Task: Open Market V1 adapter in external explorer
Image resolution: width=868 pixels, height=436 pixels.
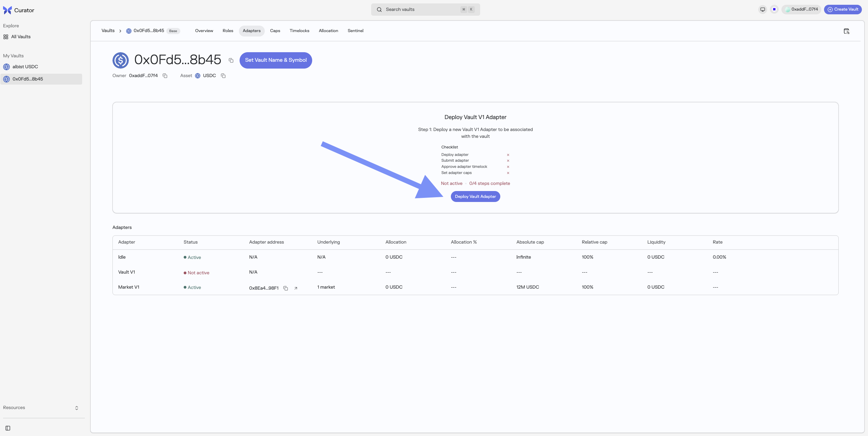Action: [296, 288]
